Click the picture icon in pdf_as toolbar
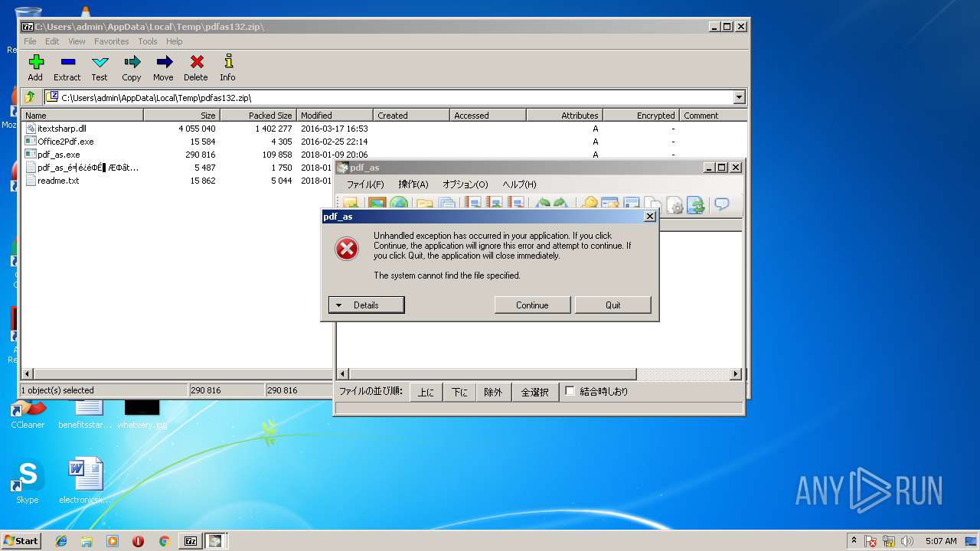 (377, 204)
